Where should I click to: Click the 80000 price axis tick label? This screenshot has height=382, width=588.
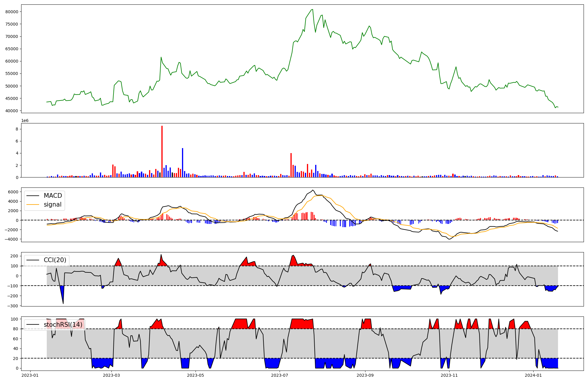(x=12, y=12)
